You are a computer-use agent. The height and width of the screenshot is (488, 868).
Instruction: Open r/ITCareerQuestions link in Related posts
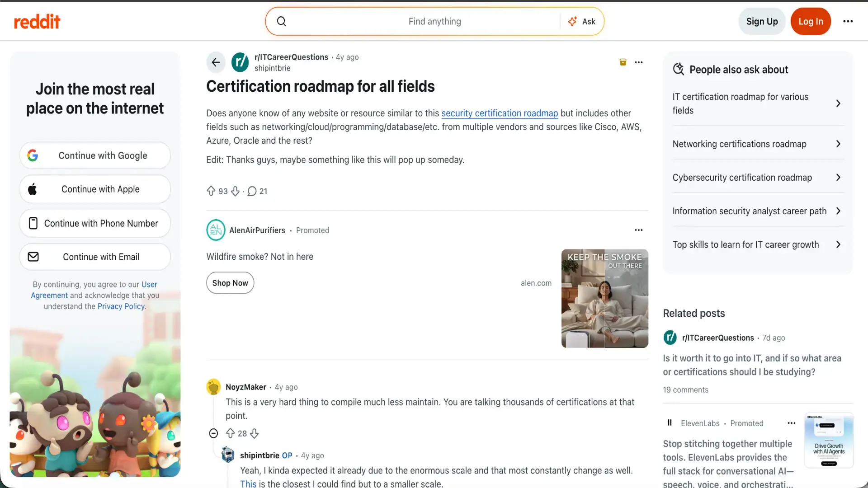[x=718, y=338]
